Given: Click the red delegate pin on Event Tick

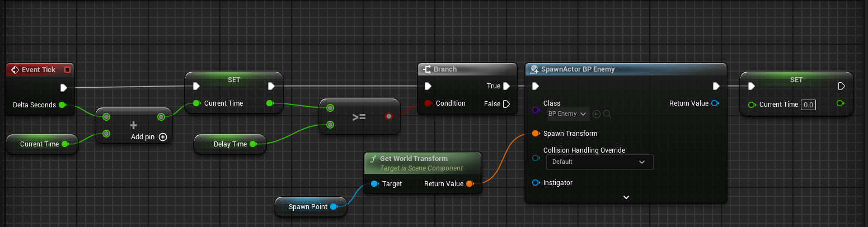Looking at the screenshot, I should pyautogui.click(x=68, y=70).
